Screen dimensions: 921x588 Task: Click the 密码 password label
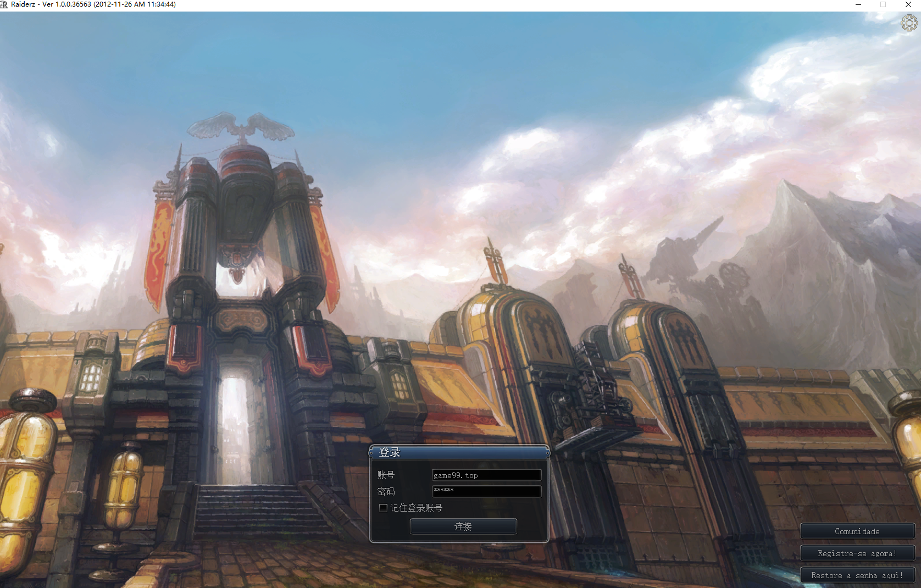tap(386, 491)
